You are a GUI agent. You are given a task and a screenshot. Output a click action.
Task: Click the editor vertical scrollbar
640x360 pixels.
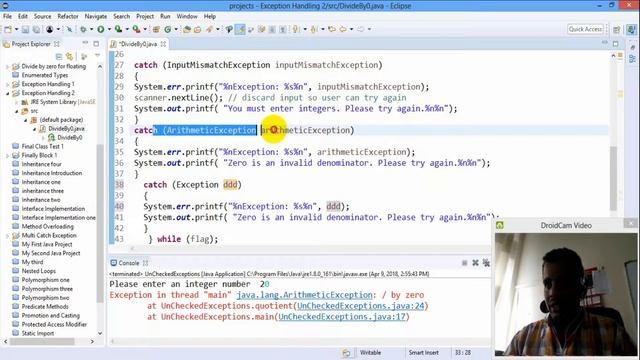click(613, 178)
